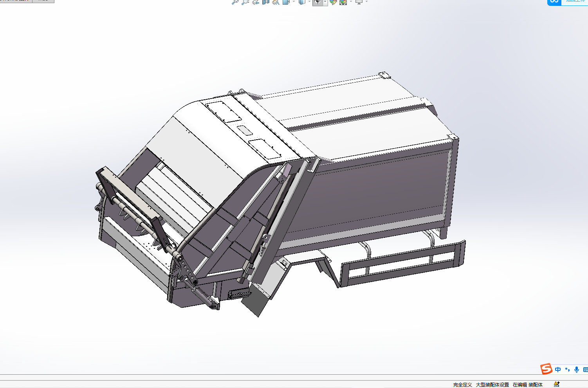Viewport: 588px width, 388px height.
Task: Expand the Apply Scene dropdown arrow
Action: coord(351,2)
